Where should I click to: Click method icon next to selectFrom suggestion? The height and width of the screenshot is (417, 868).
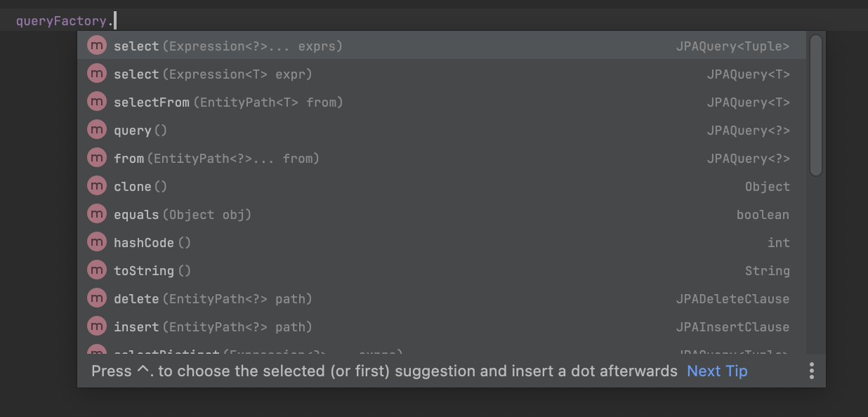96,102
